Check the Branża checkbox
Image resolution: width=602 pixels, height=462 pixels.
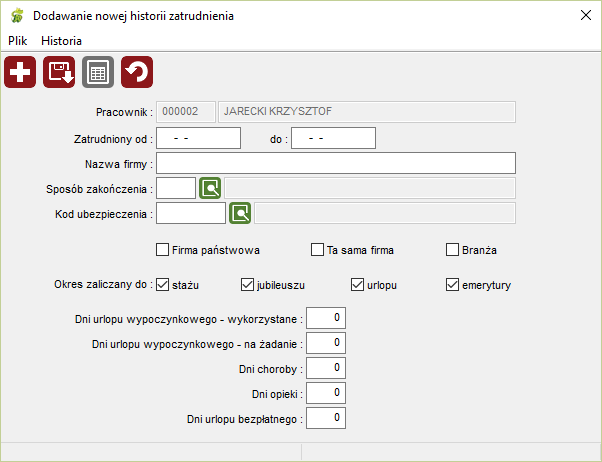click(452, 250)
